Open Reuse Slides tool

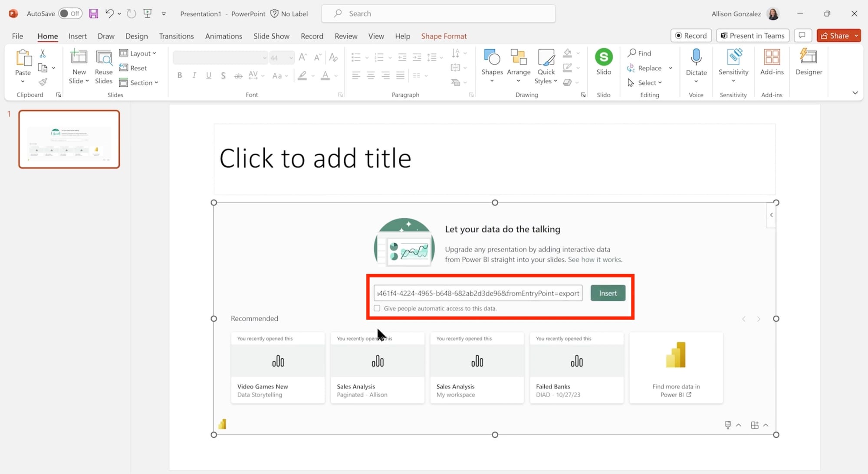[x=104, y=67]
